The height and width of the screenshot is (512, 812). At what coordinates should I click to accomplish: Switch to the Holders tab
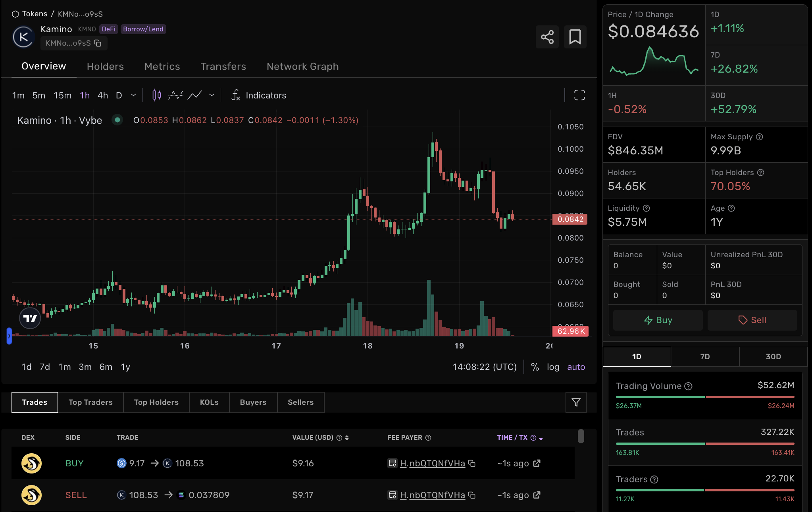click(x=105, y=66)
